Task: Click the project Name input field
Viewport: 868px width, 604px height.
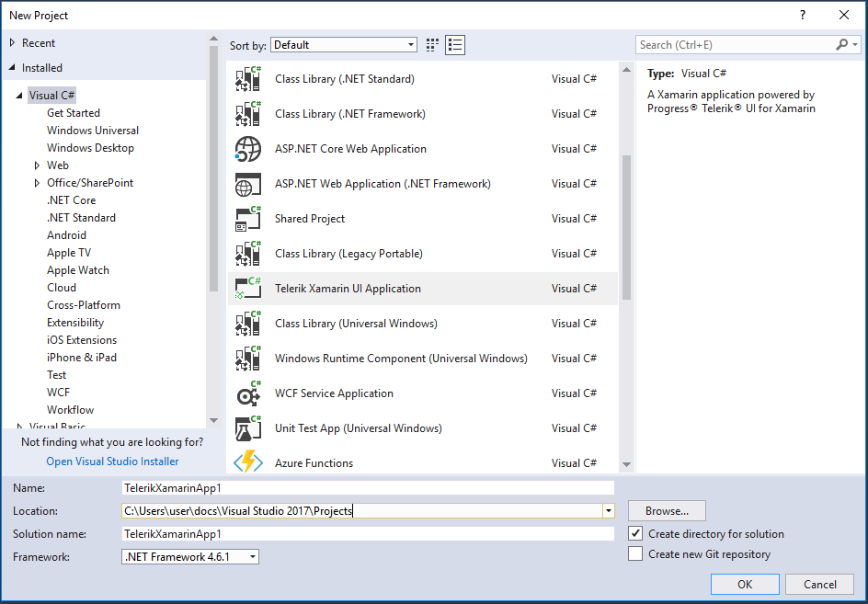Action: tap(368, 488)
